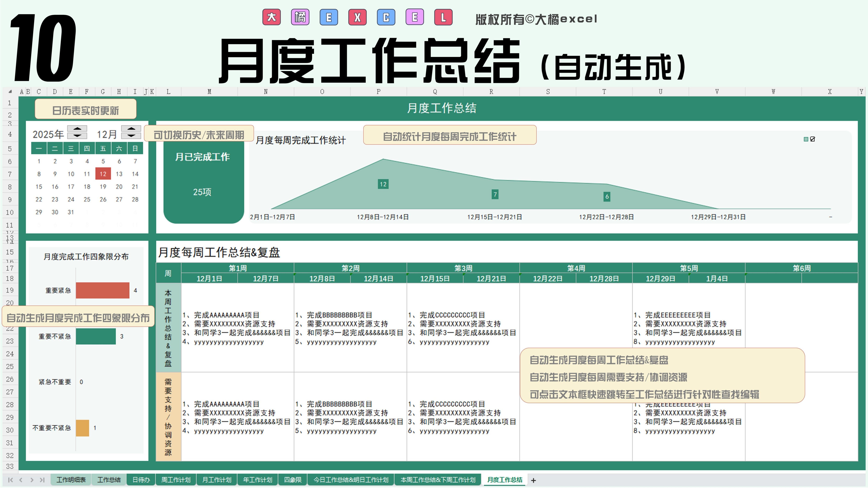This screenshot has height=488, width=868.
Task: Switch to 四象限 sheet tab
Action: 292,480
